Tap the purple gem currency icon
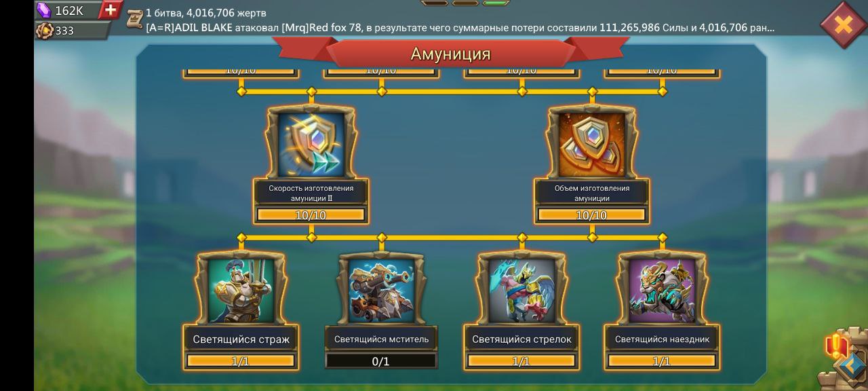The width and height of the screenshot is (868, 391). click(x=44, y=10)
